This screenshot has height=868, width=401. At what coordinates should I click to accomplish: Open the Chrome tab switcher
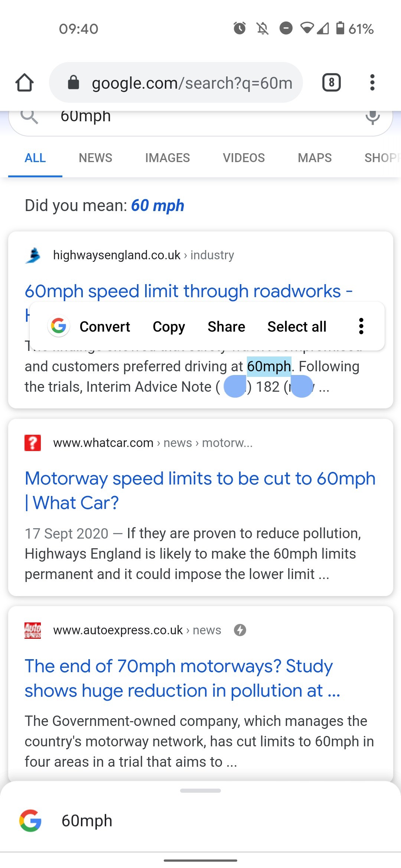(x=331, y=82)
